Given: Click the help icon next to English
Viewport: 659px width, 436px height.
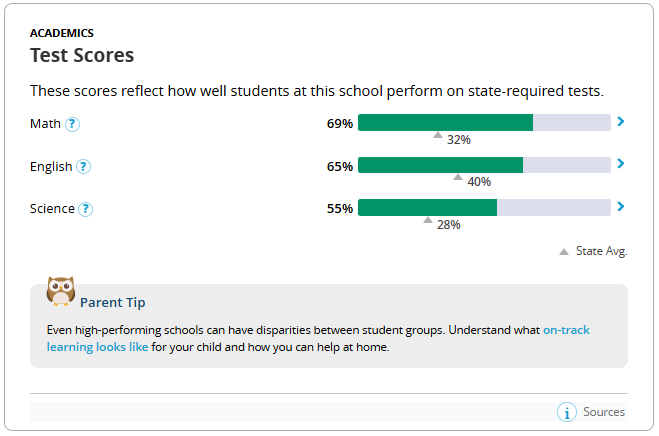Looking at the screenshot, I should point(84,167).
